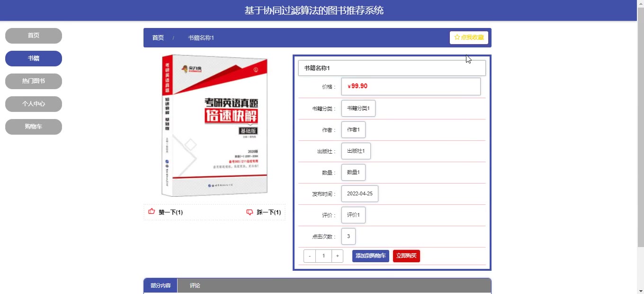The width and height of the screenshot is (644, 294).
Task: Click the thumbs-down icon beside 踩一下
Action: pyautogui.click(x=250, y=212)
